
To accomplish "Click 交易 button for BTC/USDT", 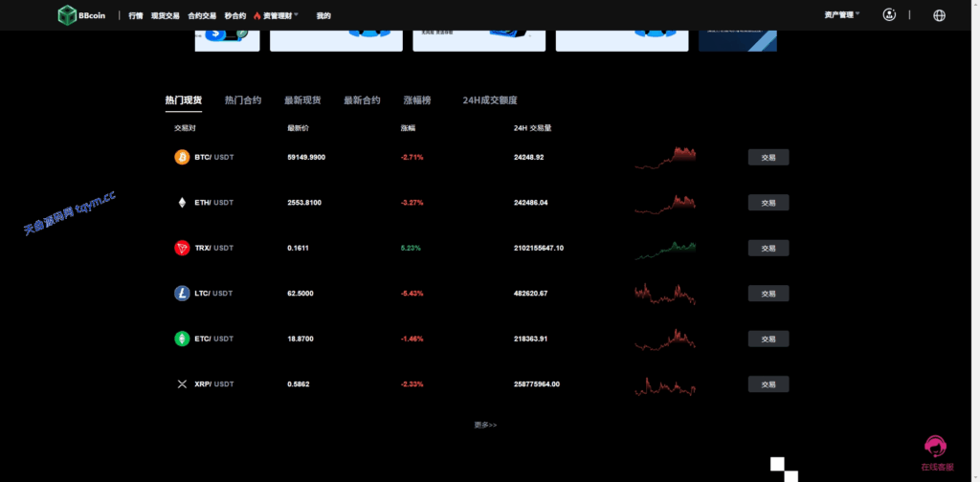I will 768,158.
